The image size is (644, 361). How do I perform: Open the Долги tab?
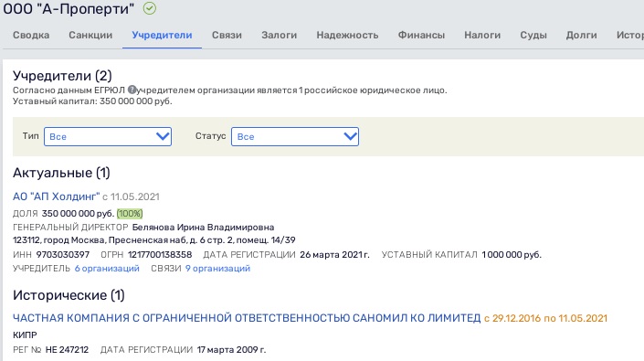pos(581,36)
